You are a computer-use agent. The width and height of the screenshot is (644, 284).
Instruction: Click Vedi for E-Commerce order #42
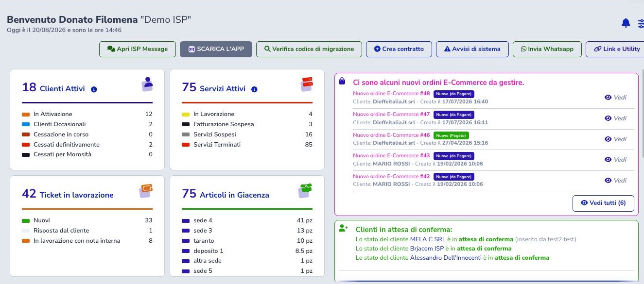pyautogui.click(x=615, y=180)
